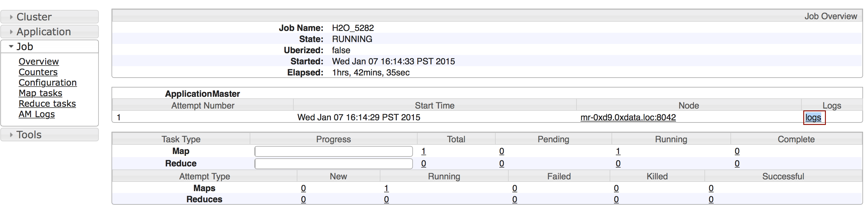Screen dimensions: 868x214
Task: Open the Maps successful attempts count link
Action: (711, 188)
